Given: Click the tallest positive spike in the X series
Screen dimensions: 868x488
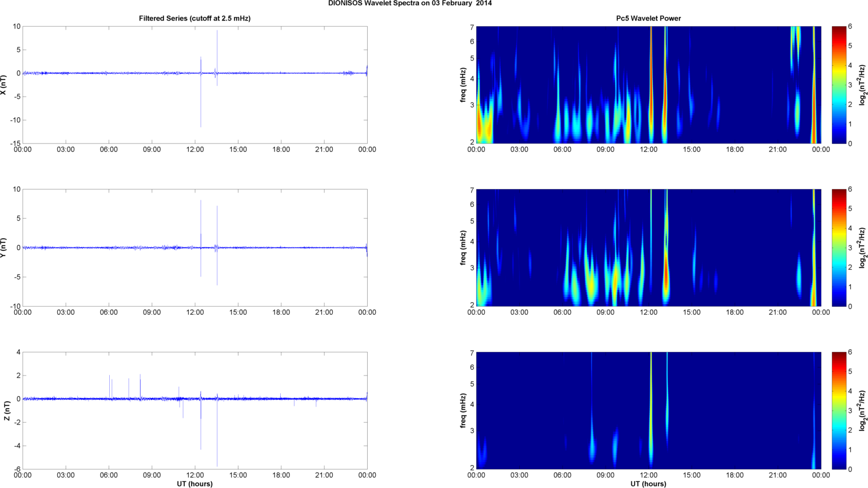Looking at the screenshot, I should click(x=217, y=51).
